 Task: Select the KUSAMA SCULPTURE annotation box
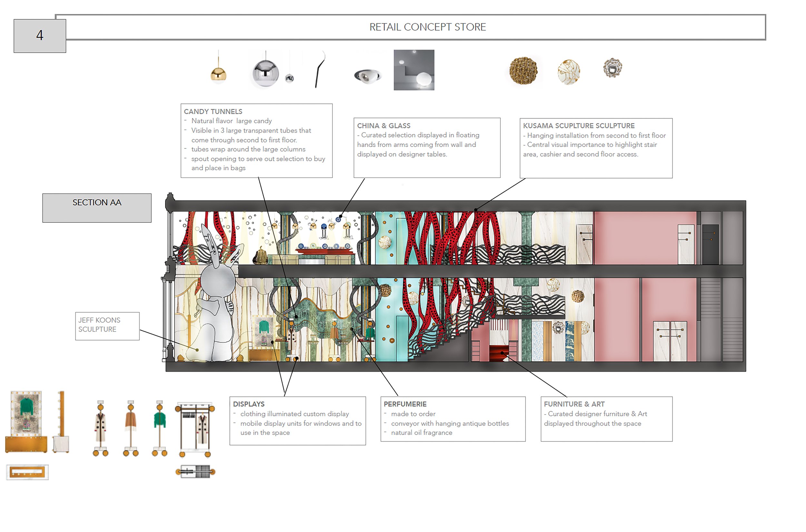coord(596,148)
